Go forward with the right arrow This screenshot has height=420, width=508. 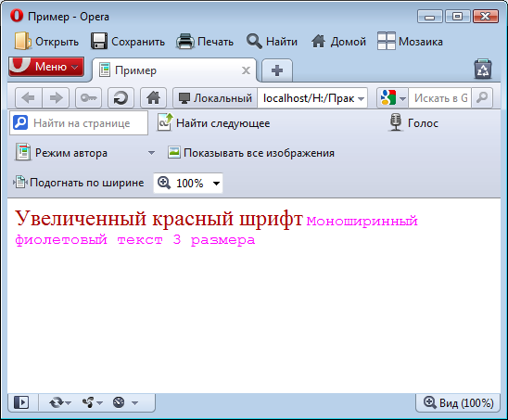[x=56, y=98]
